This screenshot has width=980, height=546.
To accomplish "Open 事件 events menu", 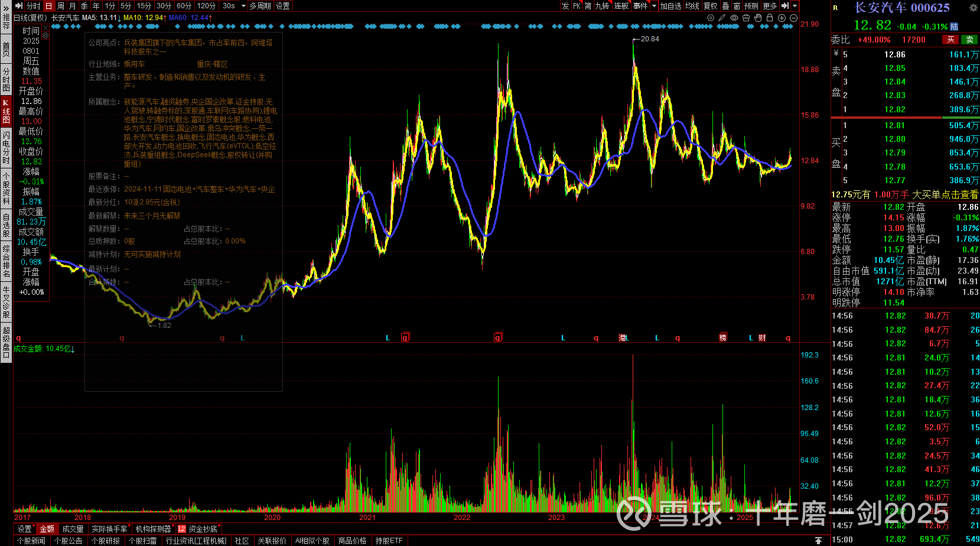I will (x=640, y=6).
